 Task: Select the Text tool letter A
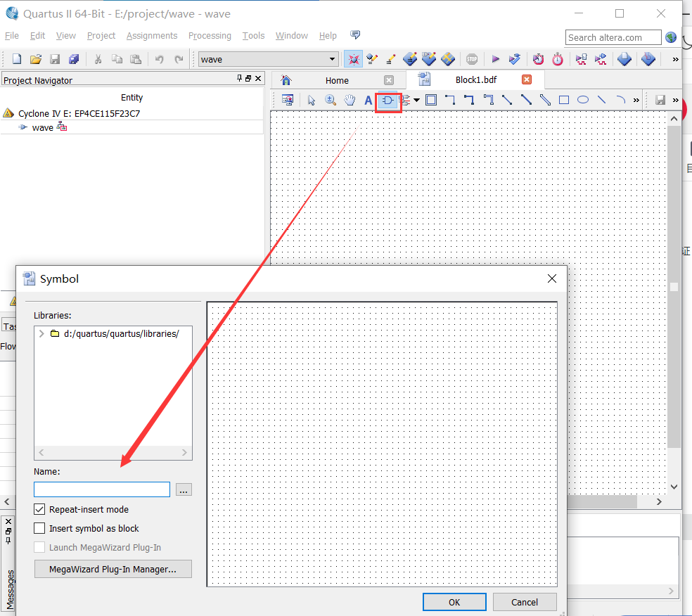click(368, 100)
